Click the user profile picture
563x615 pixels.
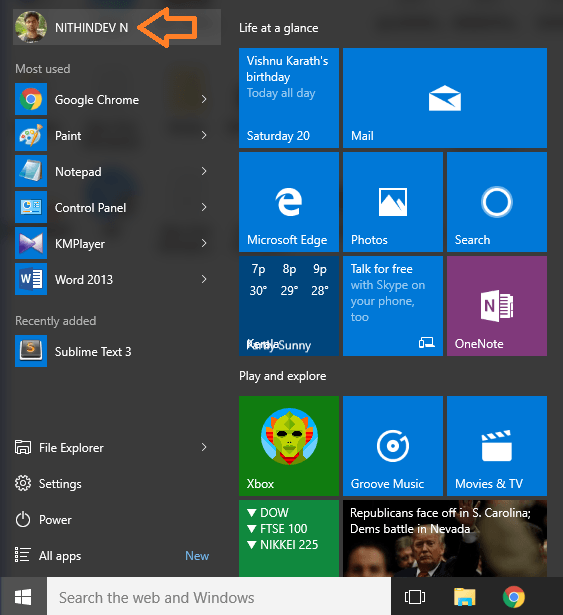pos(31,27)
